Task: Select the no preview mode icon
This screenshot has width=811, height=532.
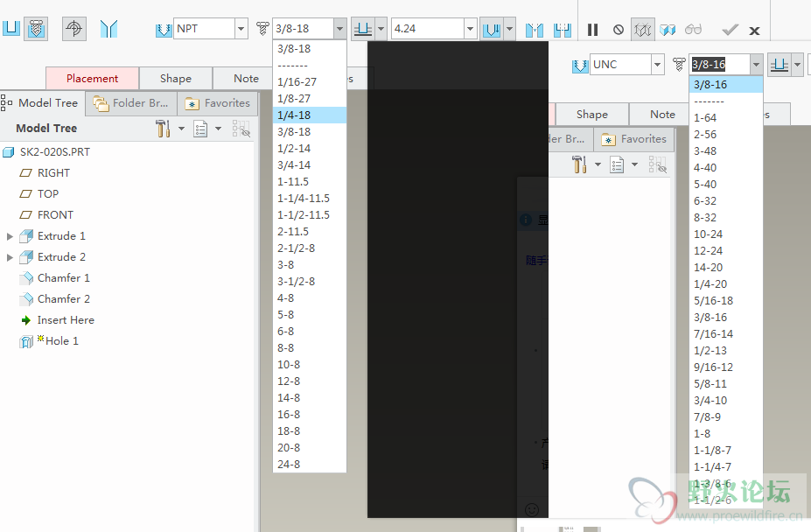Action: pyautogui.click(x=618, y=30)
